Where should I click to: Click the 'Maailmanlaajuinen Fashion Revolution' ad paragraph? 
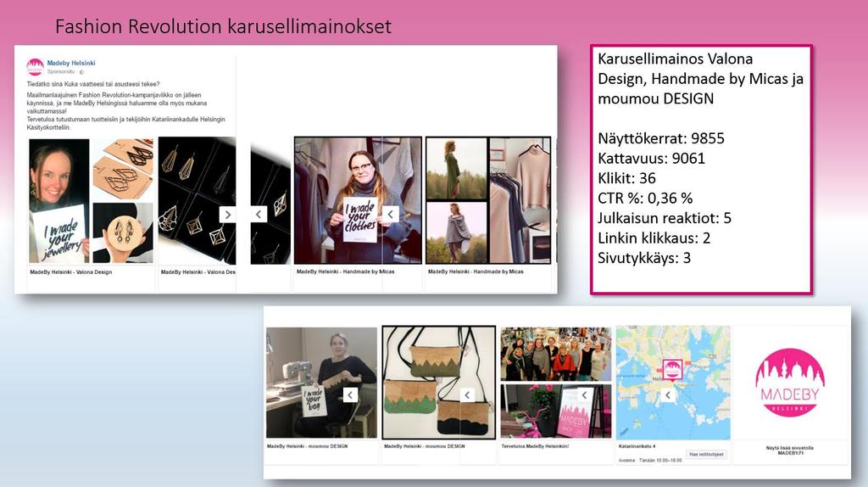coord(117,103)
